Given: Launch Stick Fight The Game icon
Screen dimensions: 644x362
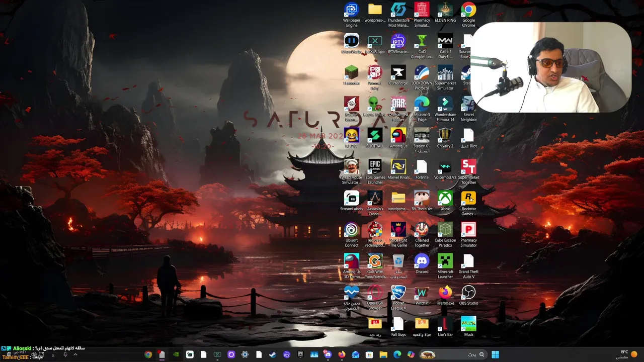Looking at the screenshot, I should point(398,235).
